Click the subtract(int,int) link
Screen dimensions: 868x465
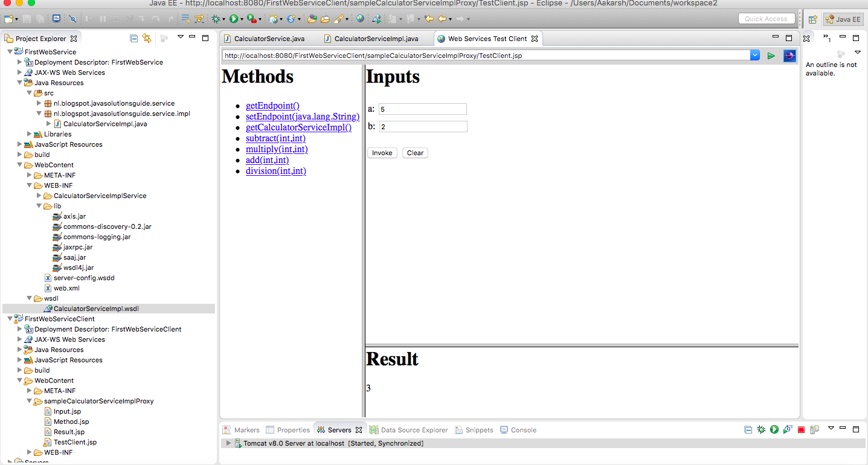click(x=275, y=138)
